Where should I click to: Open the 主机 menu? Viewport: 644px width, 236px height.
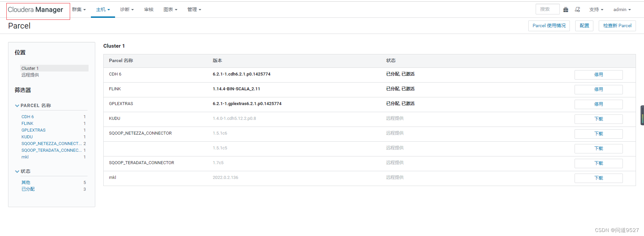pyautogui.click(x=103, y=9)
